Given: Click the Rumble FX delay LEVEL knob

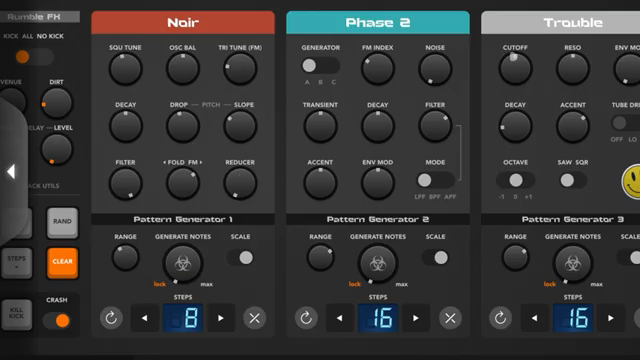Looking at the screenshot, I should click(56, 149).
